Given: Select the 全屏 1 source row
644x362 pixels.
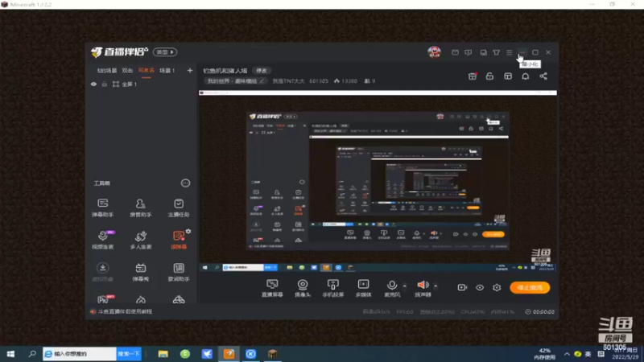Looking at the screenshot, I should point(141,84).
